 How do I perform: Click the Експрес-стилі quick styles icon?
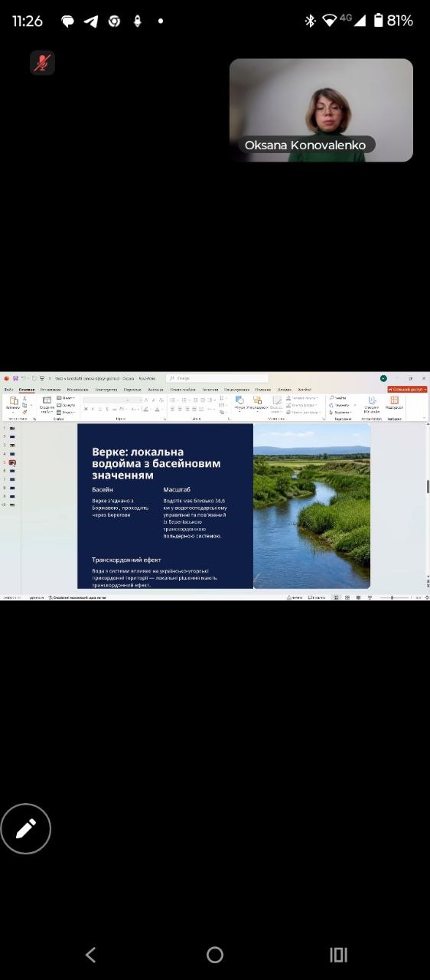(x=277, y=402)
